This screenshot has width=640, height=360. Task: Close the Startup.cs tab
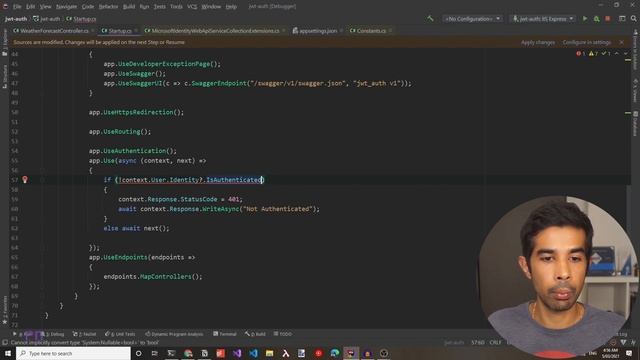click(x=136, y=31)
